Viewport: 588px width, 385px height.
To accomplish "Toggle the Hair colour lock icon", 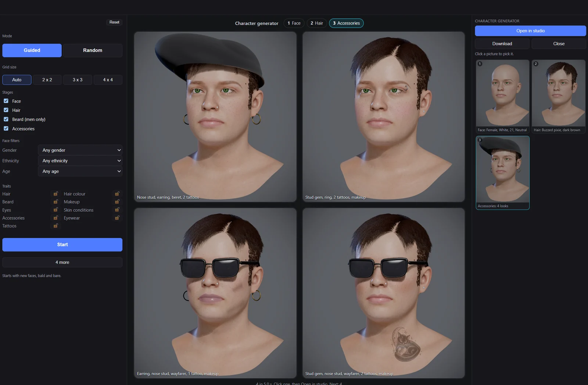I will (x=117, y=194).
